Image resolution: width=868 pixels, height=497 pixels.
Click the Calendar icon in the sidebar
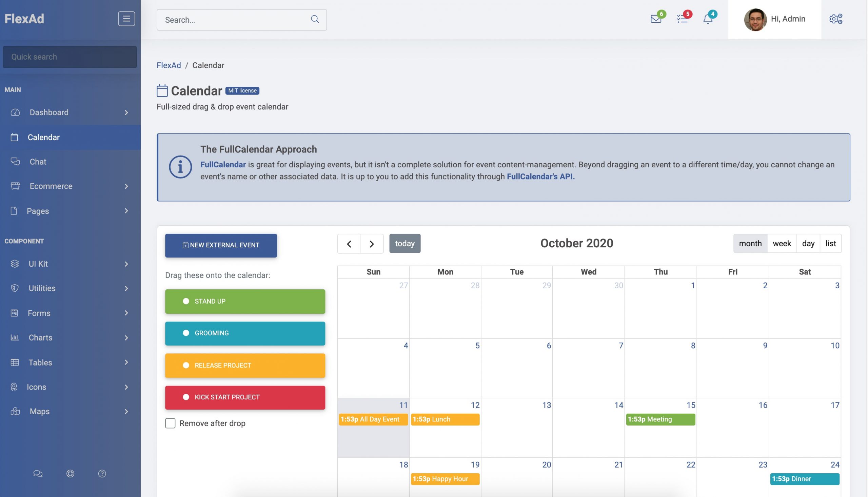point(14,137)
